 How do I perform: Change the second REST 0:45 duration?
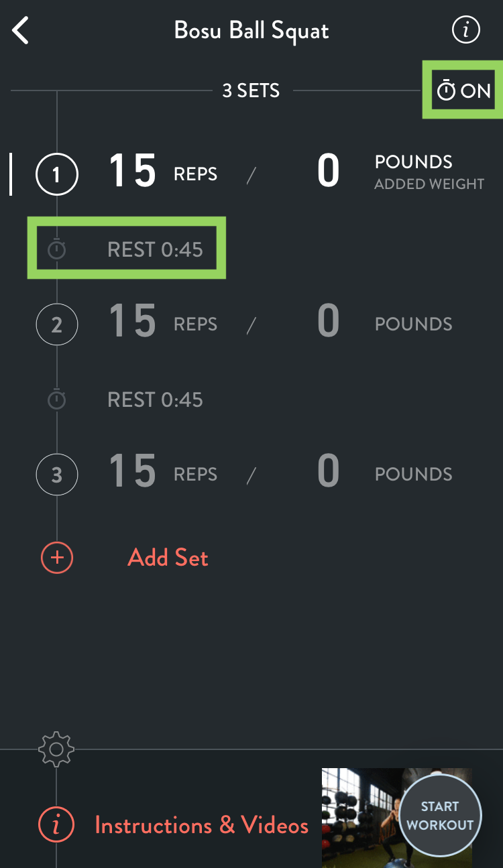(x=155, y=400)
